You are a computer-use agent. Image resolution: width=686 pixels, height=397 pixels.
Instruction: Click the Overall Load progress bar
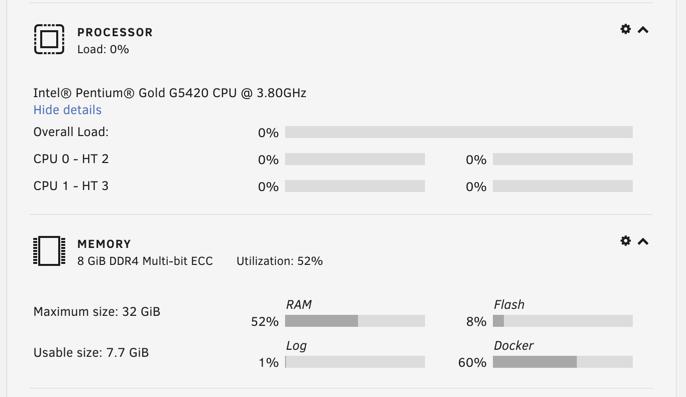[458, 132]
